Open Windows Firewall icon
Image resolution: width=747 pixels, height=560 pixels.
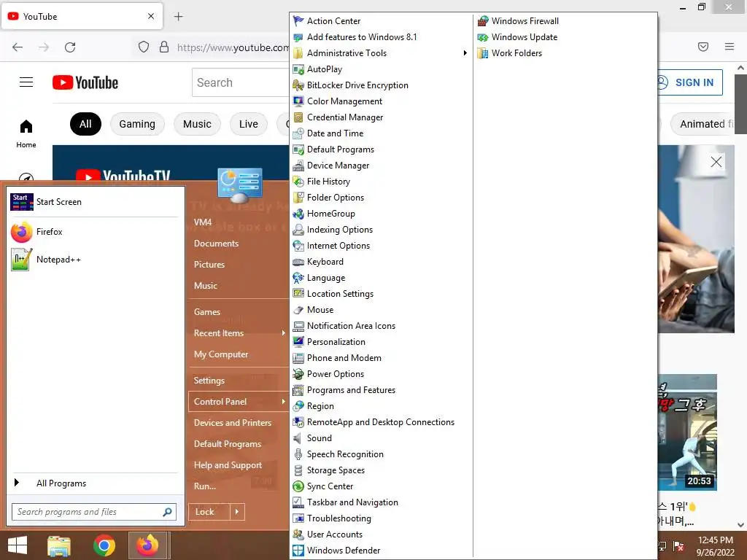483,21
